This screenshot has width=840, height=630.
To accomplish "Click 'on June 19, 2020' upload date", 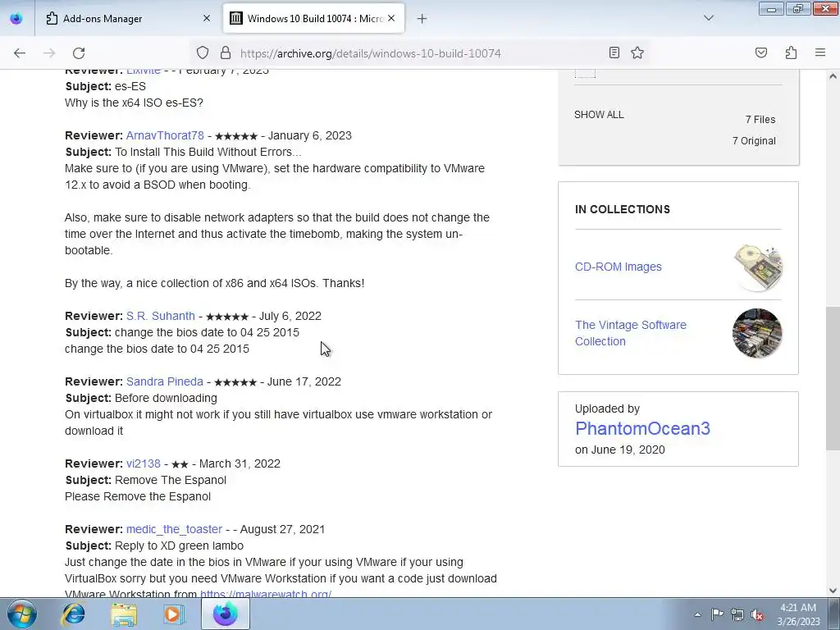I will click(620, 450).
